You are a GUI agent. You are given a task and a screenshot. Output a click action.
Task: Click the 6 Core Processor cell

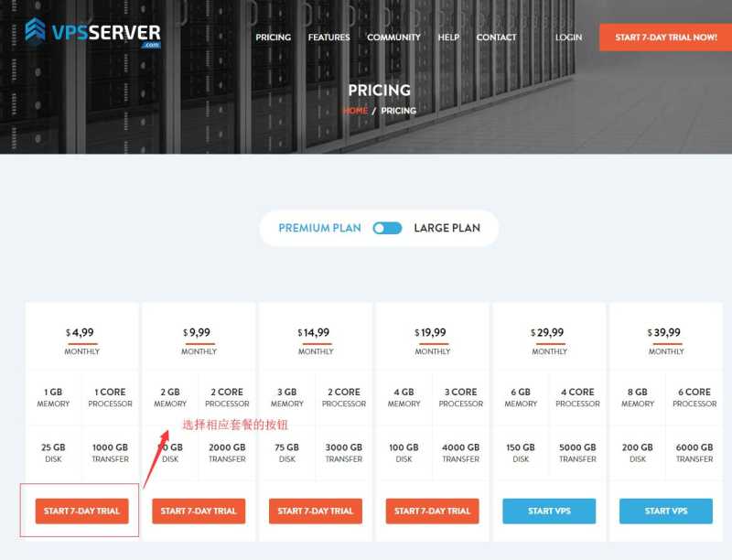click(694, 398)
